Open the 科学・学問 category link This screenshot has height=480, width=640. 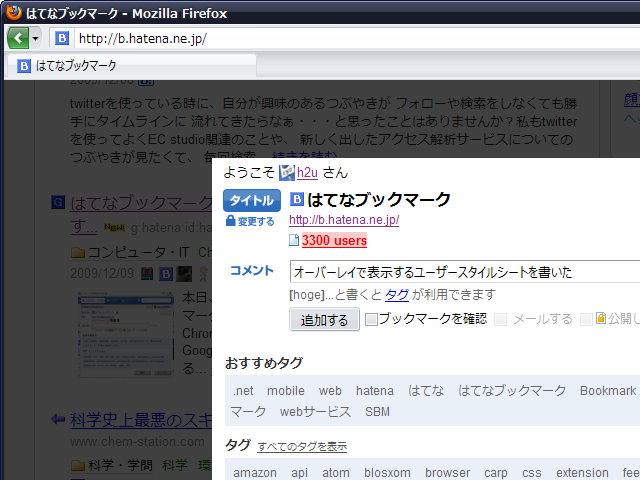120,465
